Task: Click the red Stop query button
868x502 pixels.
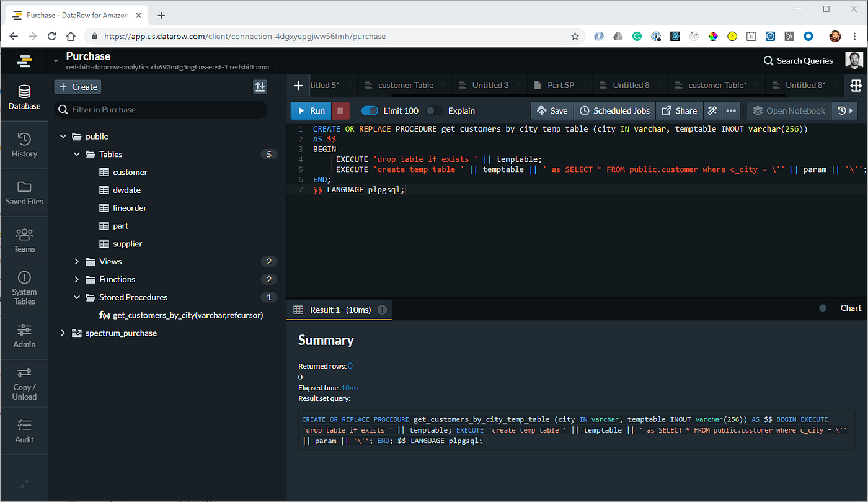Action: coord(340,110)
